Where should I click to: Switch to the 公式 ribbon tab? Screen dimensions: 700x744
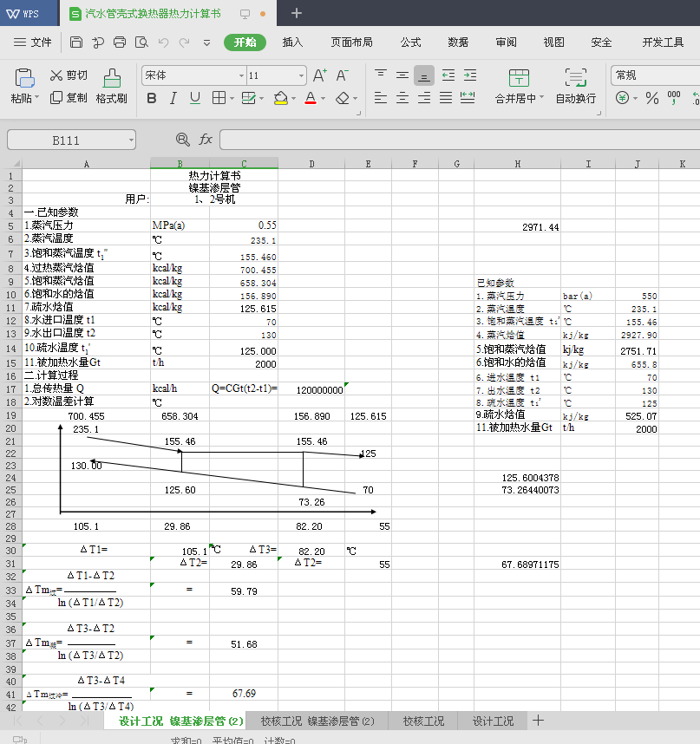[x=410, y=42]
